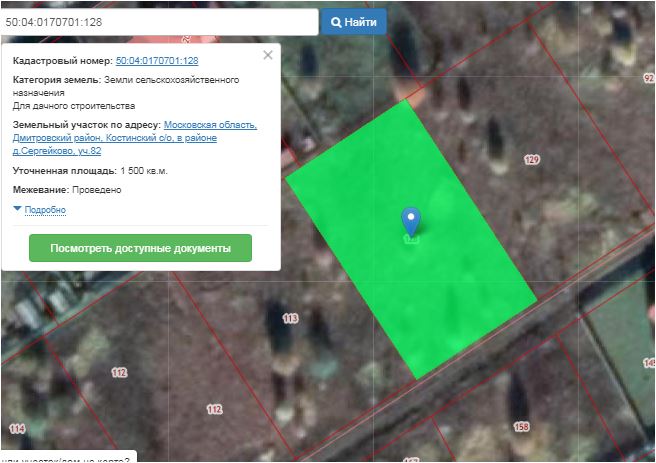Expand the Подробно details section
The width and height of the screenshot is (656, 463).
coord(44,210)
